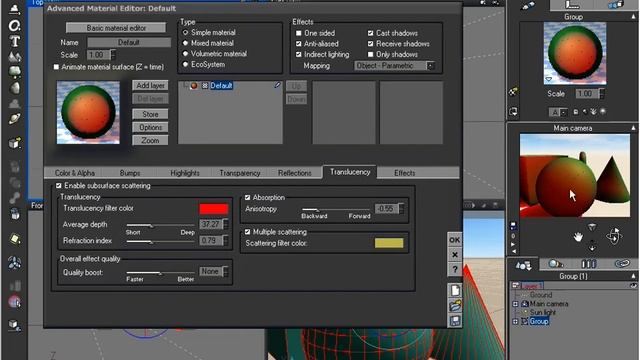Click the Options button

(x=150, y=127)
